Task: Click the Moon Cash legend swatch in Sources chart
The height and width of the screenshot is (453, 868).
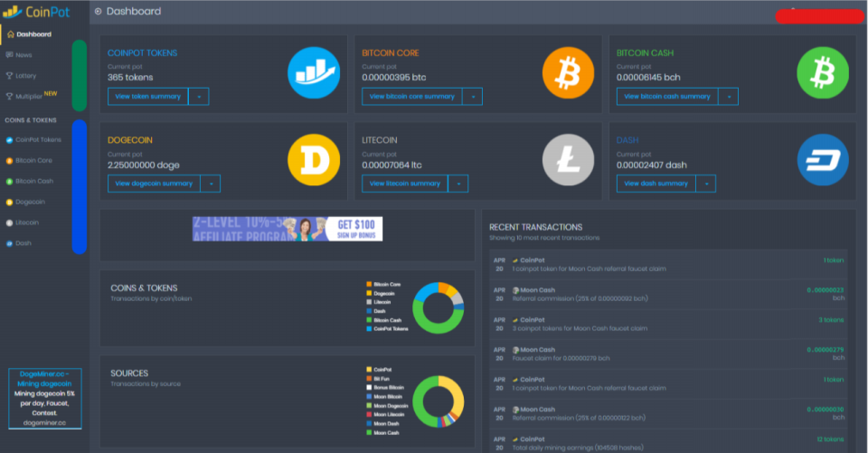Action: 369,432
